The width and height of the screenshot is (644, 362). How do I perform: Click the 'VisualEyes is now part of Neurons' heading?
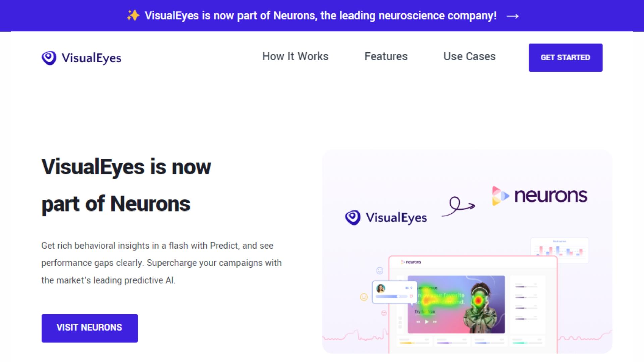tap(126, 185)
